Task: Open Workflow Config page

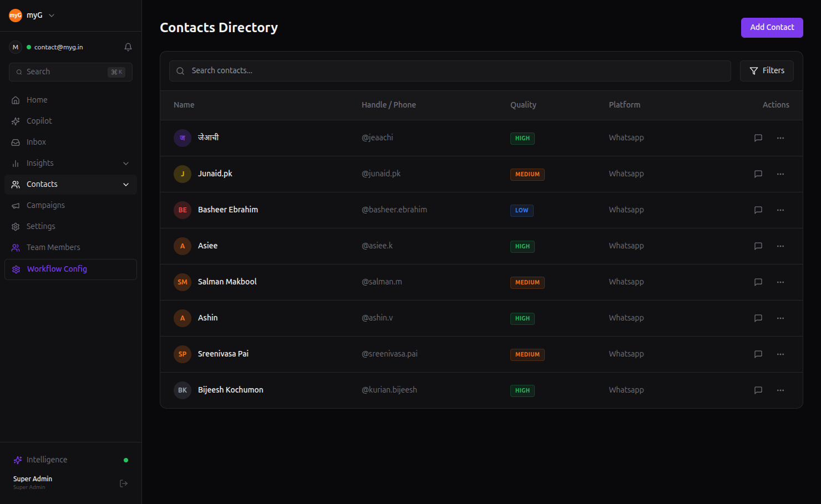Action: click(x=70, y=269)
